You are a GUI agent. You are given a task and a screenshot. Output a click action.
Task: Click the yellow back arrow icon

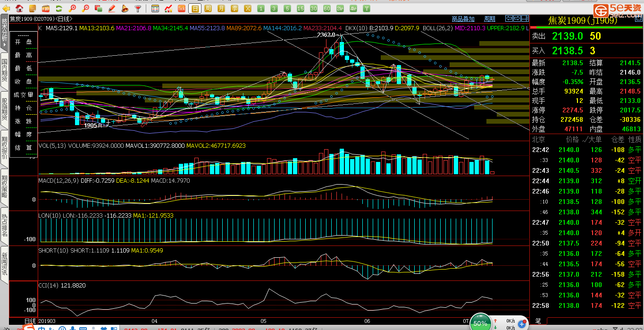(7, 8)
